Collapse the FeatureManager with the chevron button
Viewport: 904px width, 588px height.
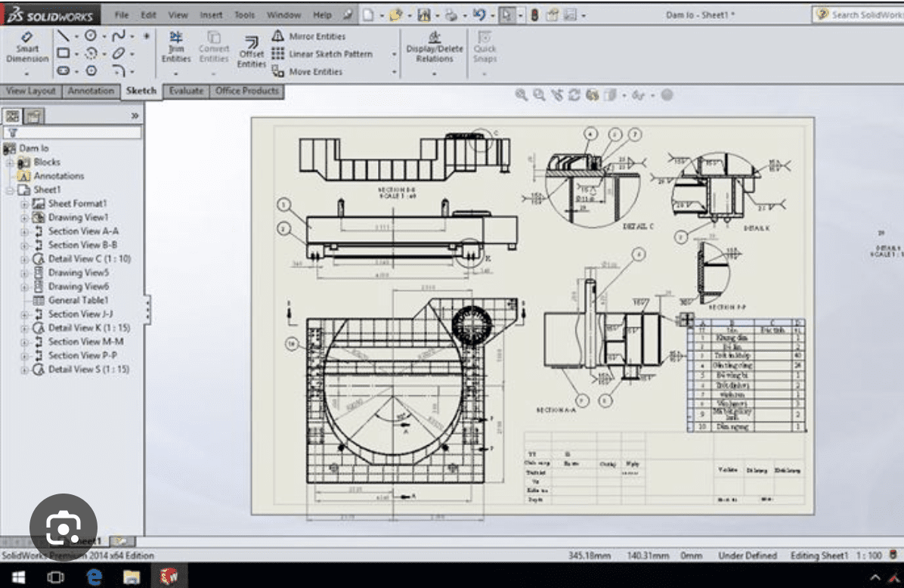tap(133, 116)
